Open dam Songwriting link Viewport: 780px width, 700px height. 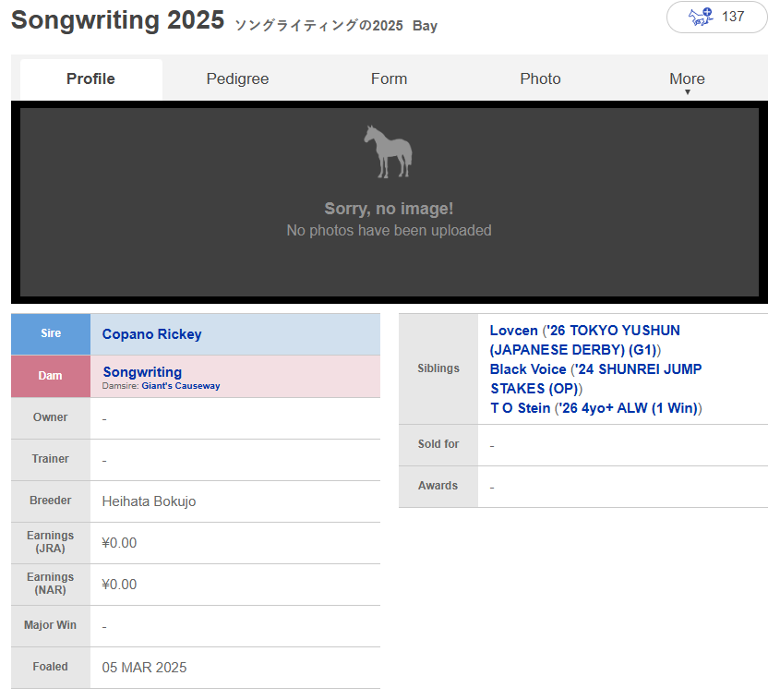(x=142, y=371)
